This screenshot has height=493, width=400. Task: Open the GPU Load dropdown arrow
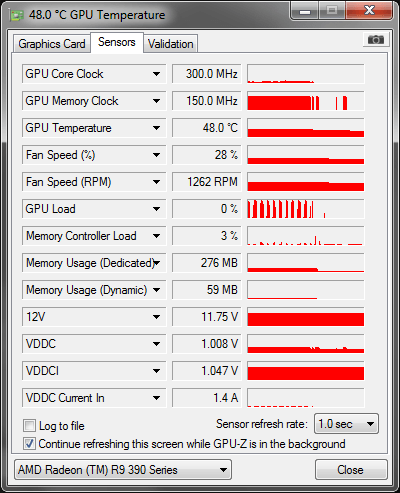coord(156,209)
